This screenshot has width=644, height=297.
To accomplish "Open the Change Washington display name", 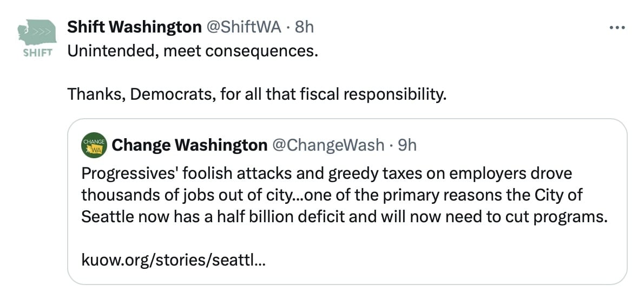I will [189, 145].
